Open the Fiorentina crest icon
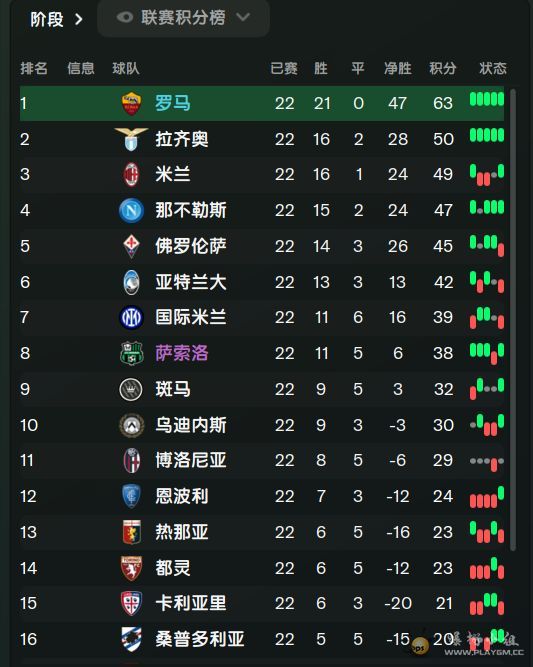The width and height of the screenshot is (533, 667). (131, 246)
